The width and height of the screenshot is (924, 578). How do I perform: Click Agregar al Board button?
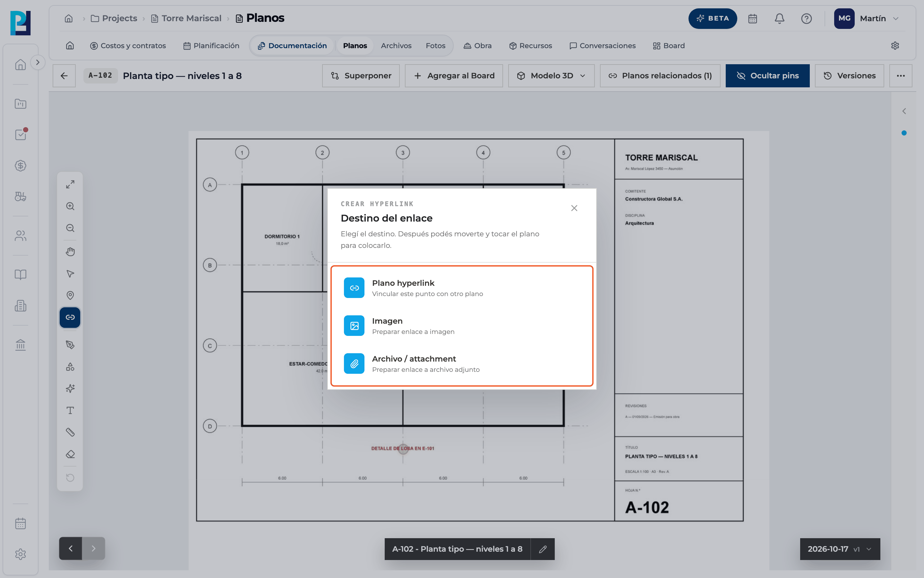point(454,76)
